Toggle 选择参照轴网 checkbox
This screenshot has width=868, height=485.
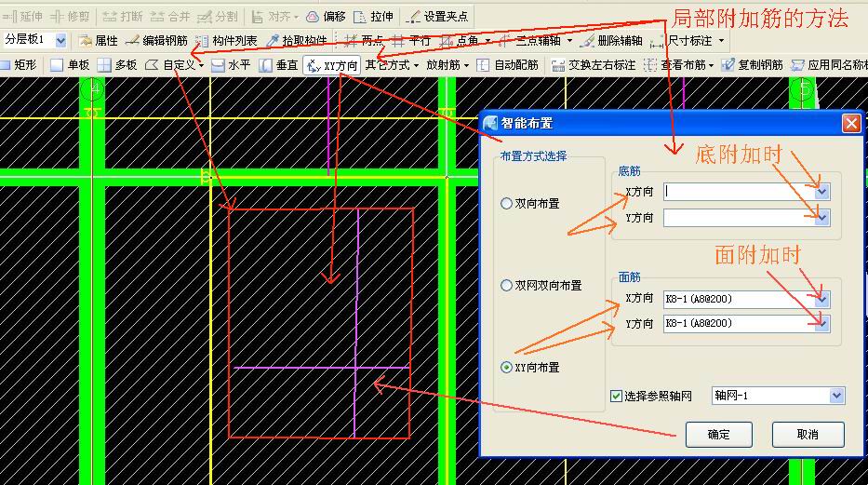click(616, 396)
